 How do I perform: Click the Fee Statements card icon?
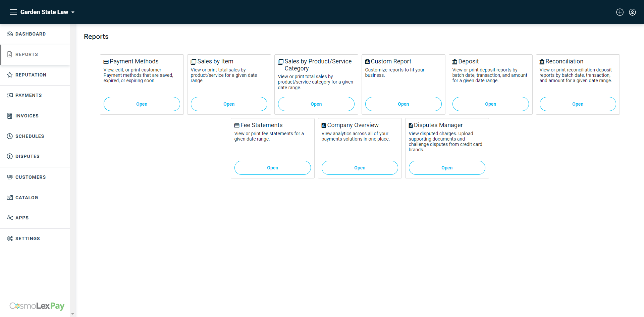pyautogui.click(x=237, y=125)
